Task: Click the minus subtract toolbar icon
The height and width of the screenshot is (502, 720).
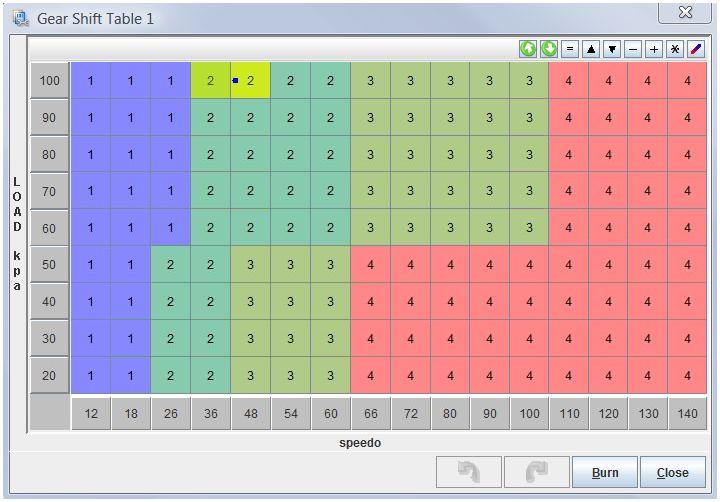Action: [633, 49]
